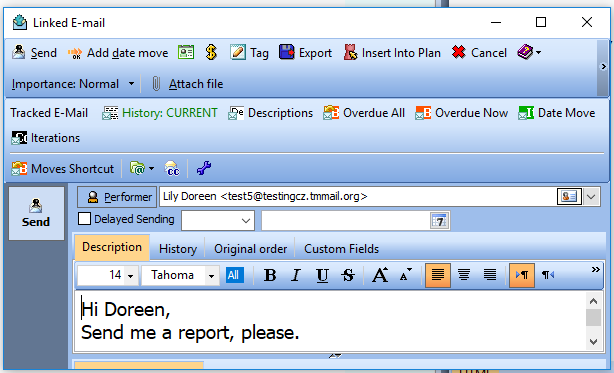Open the address book card icon

click(569, 196)
